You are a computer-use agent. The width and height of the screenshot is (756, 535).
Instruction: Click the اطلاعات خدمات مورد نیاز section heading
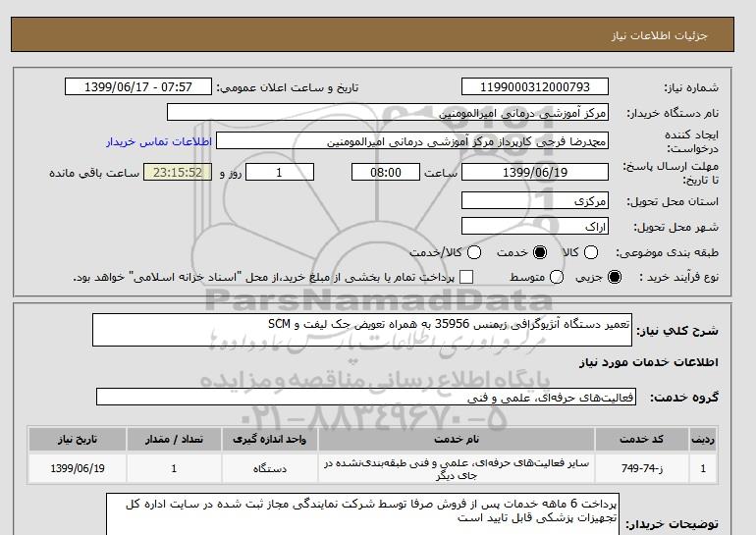(x=648, y=362)
